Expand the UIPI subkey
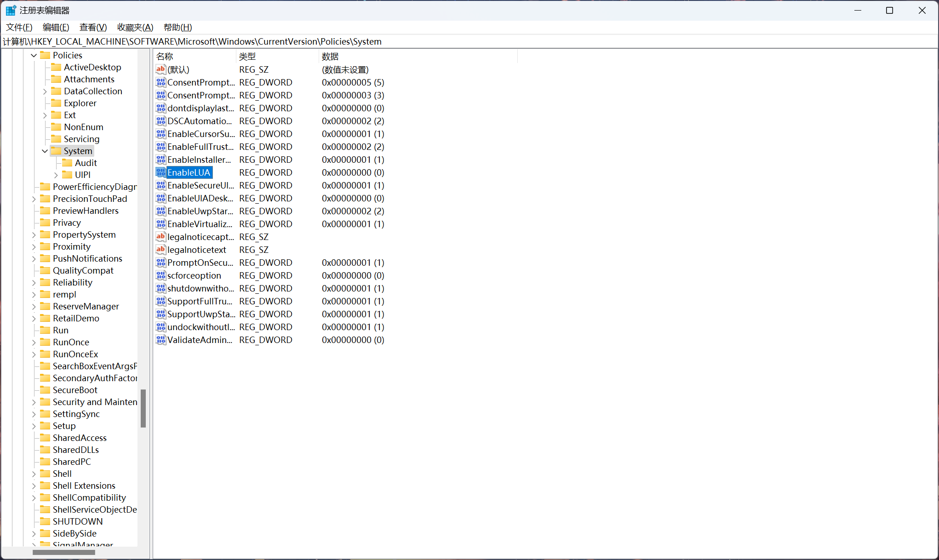 click(56, 175)
